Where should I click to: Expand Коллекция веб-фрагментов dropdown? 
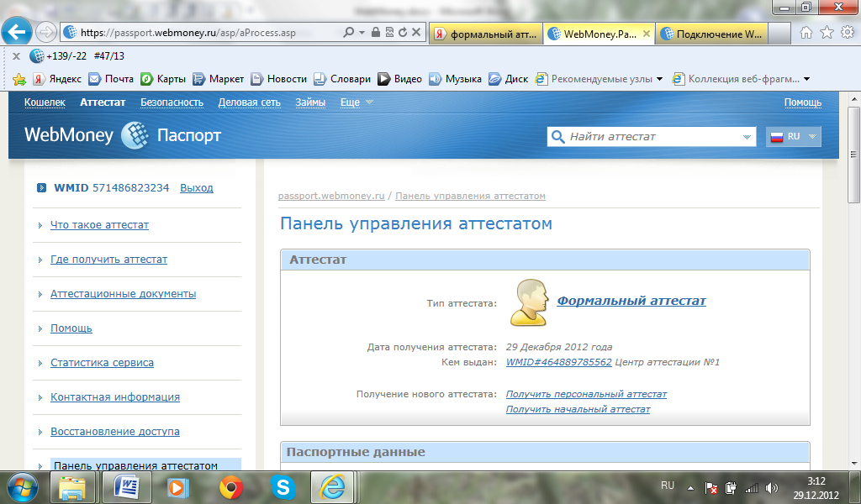click(806, 80)
